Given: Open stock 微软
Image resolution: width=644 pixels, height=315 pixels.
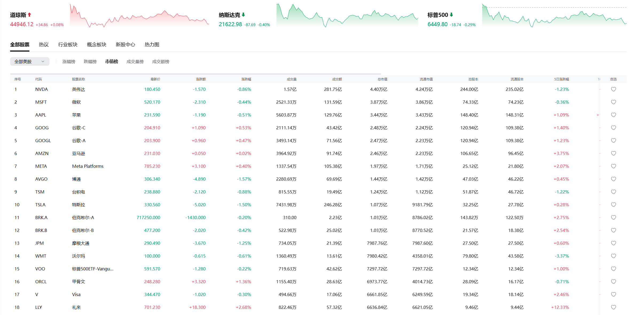Looking at the screenshot, I should click(76, 102).
